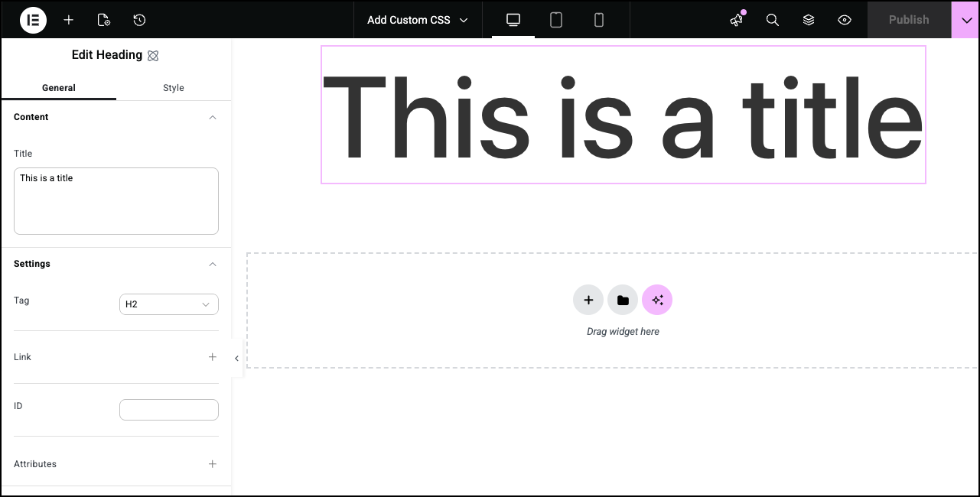
Task: Open the Structure layers icon
Action: (809, 20)
